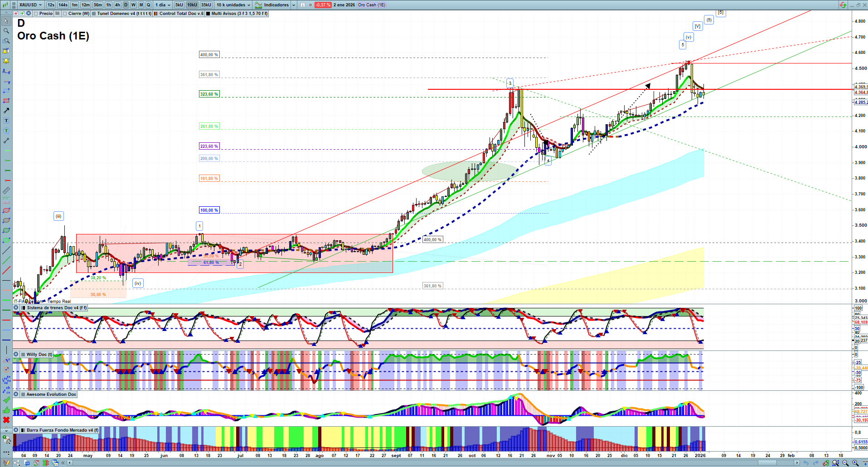Click the alert bell tool icon
Viewport: 868px width, 467px height.
coord(6,61)
